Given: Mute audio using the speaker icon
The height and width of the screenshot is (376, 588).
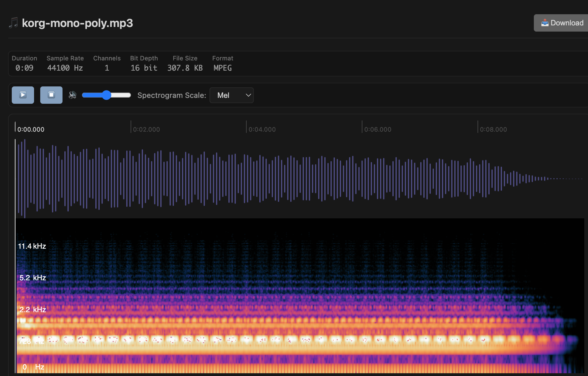Looking at the screenshot, I should point(72,95).
